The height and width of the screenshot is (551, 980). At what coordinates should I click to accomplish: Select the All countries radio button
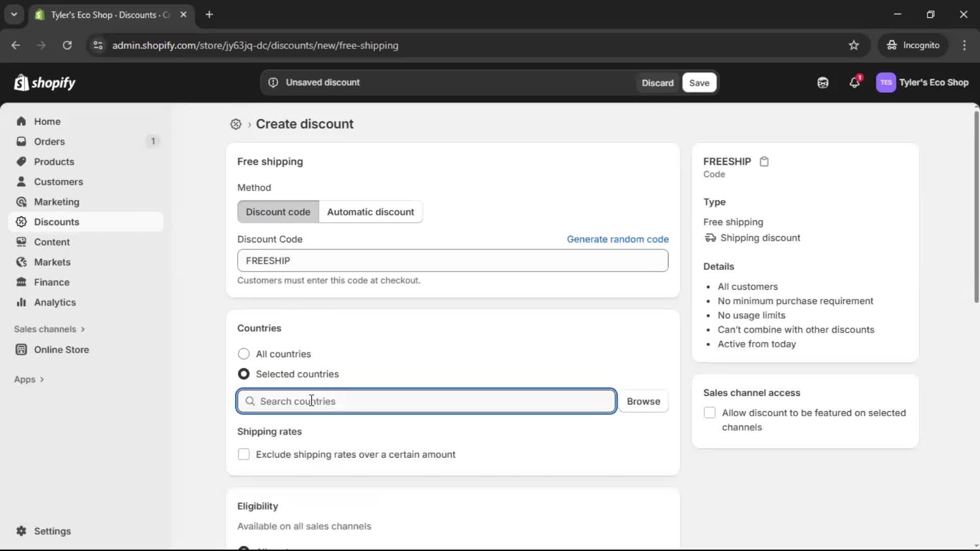243,354
